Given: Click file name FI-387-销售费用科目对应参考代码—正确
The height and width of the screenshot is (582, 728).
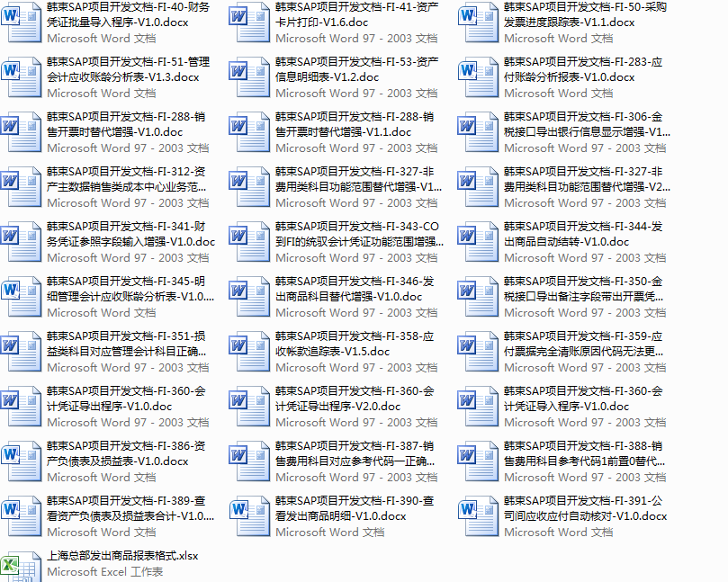Looking at the screenshot, I should click(x=355, y=452).
